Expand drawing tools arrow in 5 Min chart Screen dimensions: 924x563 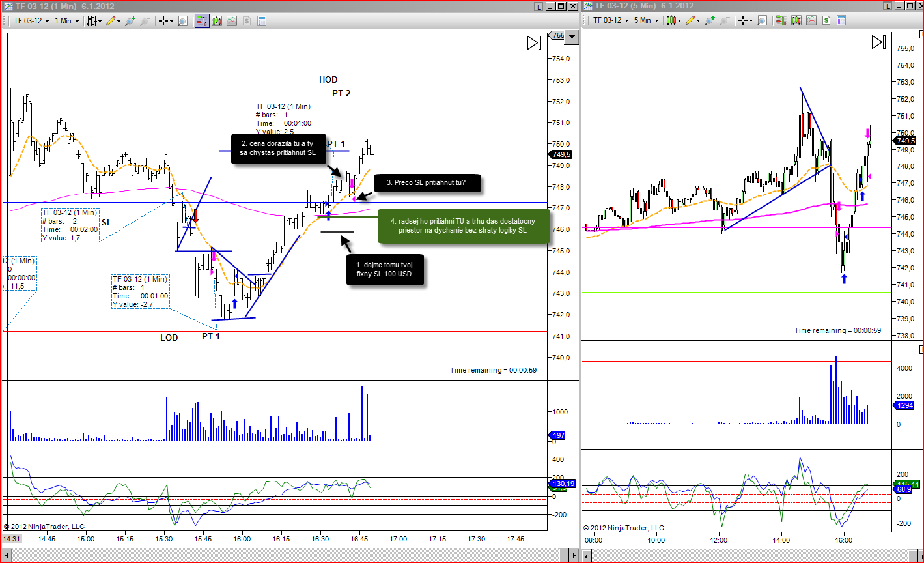click(699, 21)
